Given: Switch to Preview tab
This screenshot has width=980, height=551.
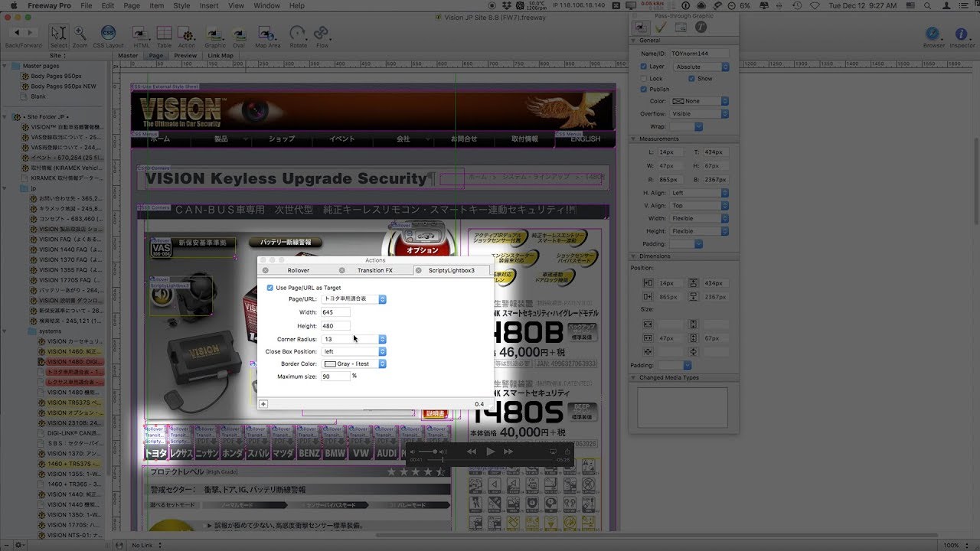Looking at the screenshot, I should [x=185, y=55].
